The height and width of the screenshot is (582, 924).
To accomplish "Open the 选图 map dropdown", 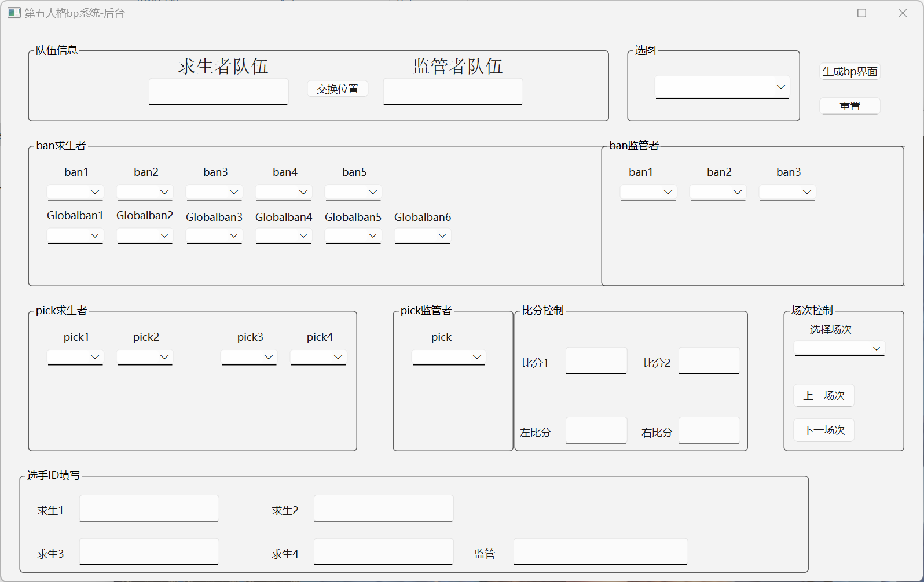I will (x=723, y=87).
